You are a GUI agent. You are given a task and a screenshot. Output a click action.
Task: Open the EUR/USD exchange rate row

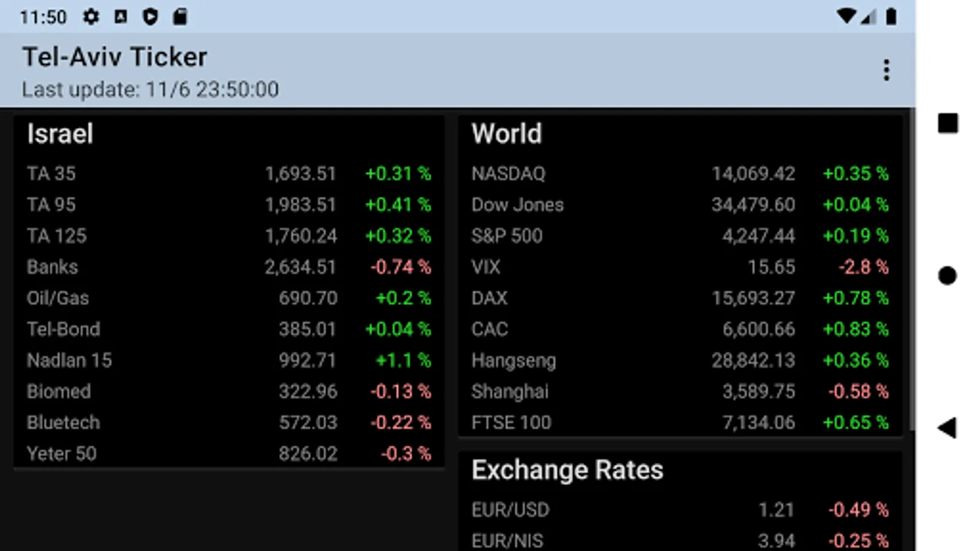679,509
